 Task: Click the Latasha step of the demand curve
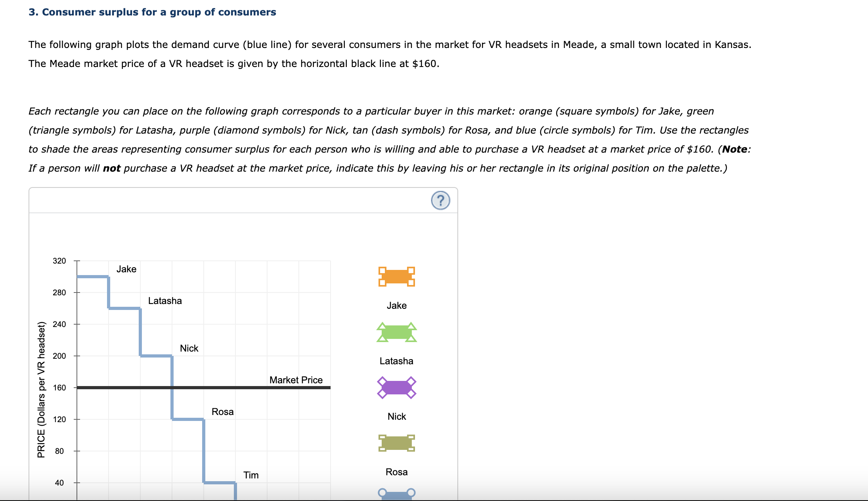tap(124, 308)
